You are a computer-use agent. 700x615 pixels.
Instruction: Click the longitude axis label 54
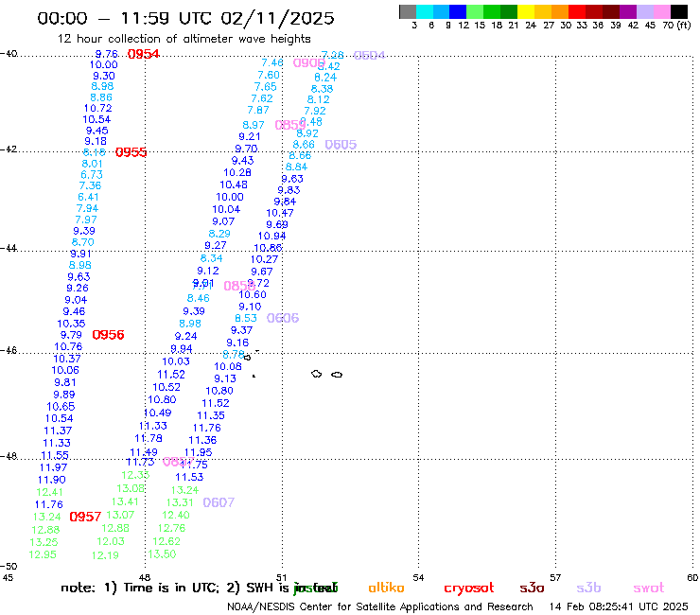pyautogui.click(x=418, y=578)
